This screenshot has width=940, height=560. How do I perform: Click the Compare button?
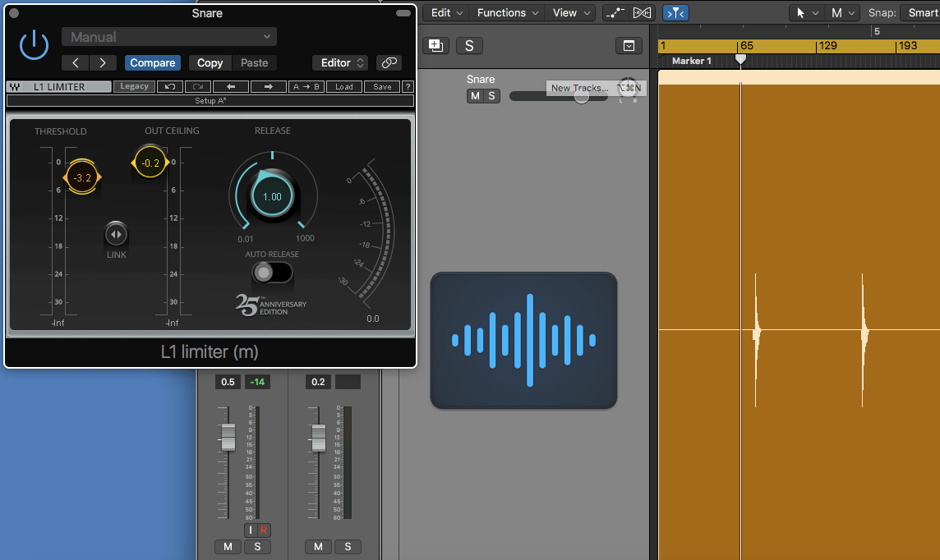(x=152, y=62)
